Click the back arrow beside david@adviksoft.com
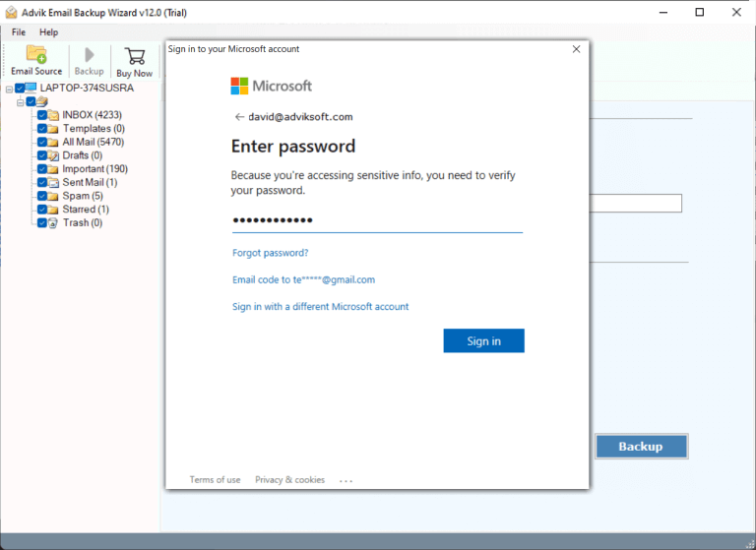Viewport: 756px width, 550px height. click(x=238, y=117)
